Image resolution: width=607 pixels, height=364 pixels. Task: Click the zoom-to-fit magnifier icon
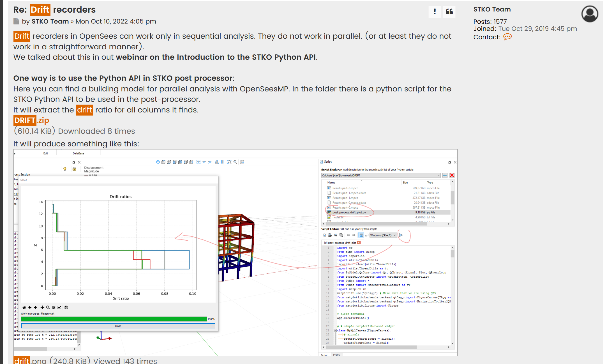(229, 162)
